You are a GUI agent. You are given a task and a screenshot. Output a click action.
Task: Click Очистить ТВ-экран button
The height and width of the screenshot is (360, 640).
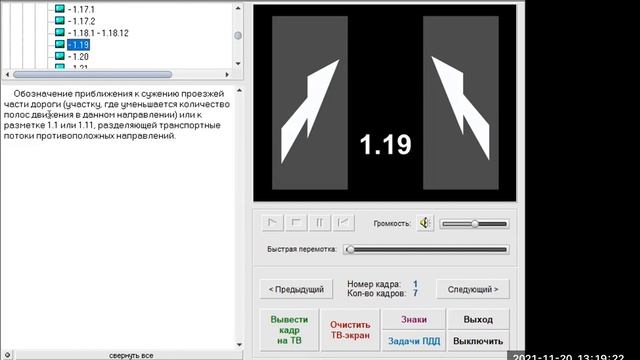(x=350, y=330)
